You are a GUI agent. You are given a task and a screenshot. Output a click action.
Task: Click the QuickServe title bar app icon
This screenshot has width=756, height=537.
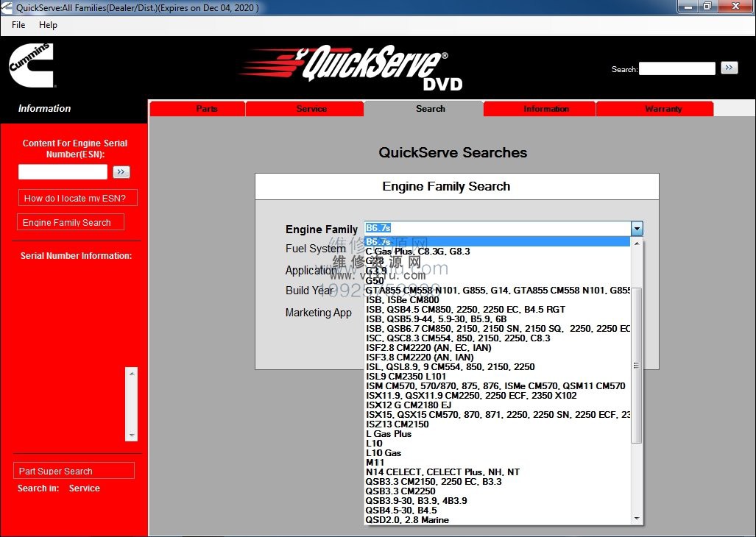point(7,7)
